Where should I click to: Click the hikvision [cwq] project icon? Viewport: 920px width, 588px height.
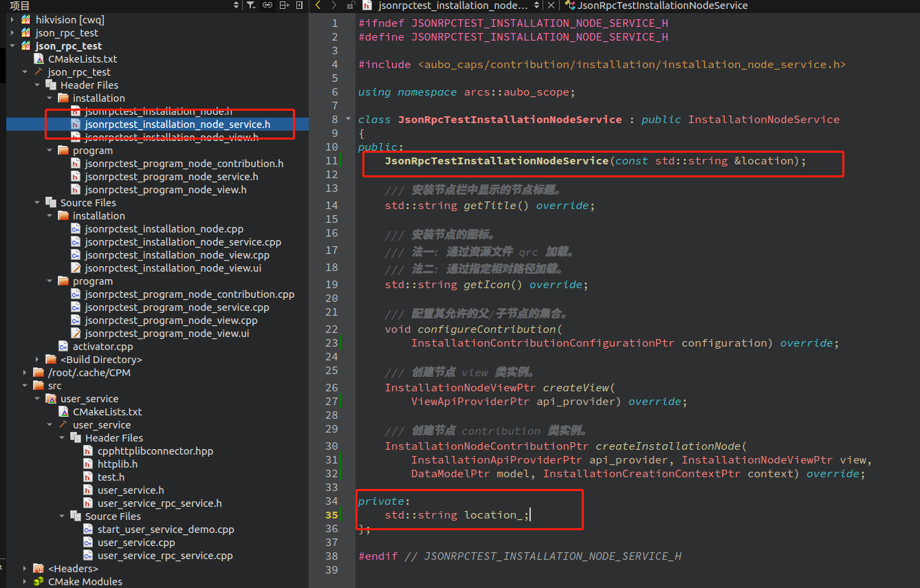click(26, 20)
